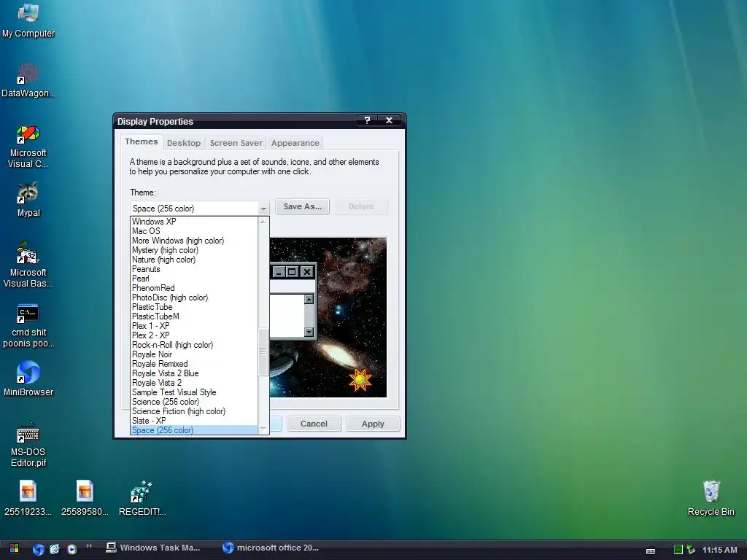Pick the Pearl theme
The height and width of the screenshot is (560, 747).
(x=194, y=279)
